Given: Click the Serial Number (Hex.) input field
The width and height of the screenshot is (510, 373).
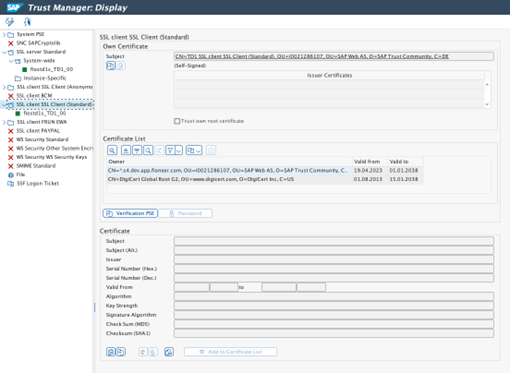Looking at the screenshot, I should tap(334, 269).
